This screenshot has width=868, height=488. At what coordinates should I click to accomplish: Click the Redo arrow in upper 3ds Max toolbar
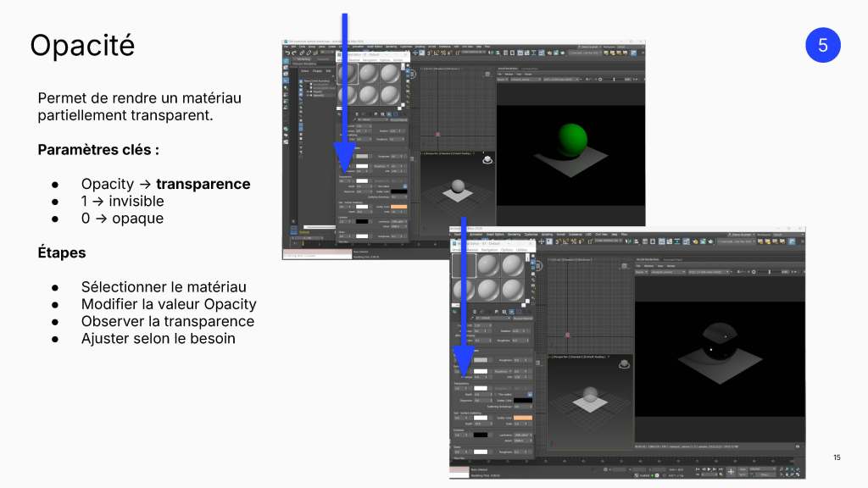(294, 53)
